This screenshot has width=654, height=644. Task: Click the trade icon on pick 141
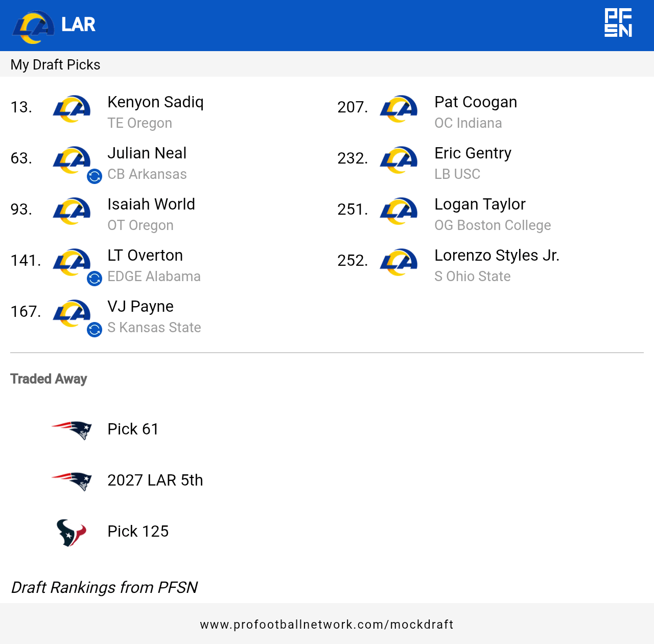pos(95,279)
